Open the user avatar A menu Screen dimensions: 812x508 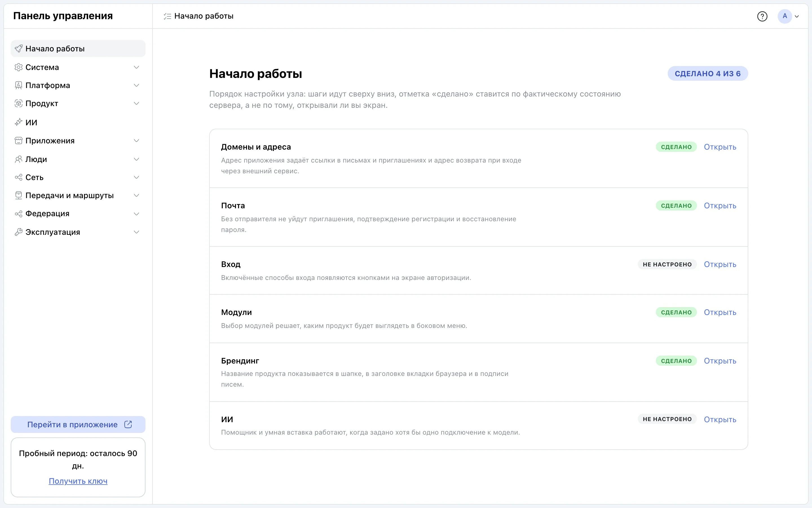[784, 16]
